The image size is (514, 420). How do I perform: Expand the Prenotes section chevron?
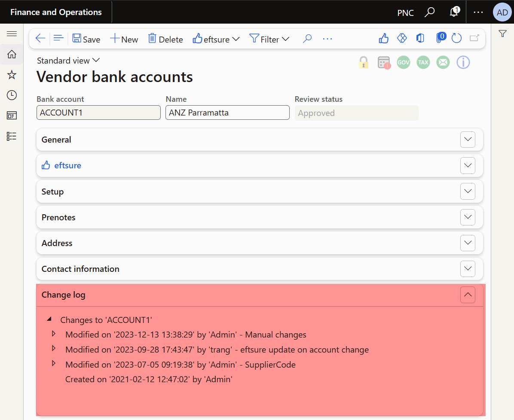468,217
